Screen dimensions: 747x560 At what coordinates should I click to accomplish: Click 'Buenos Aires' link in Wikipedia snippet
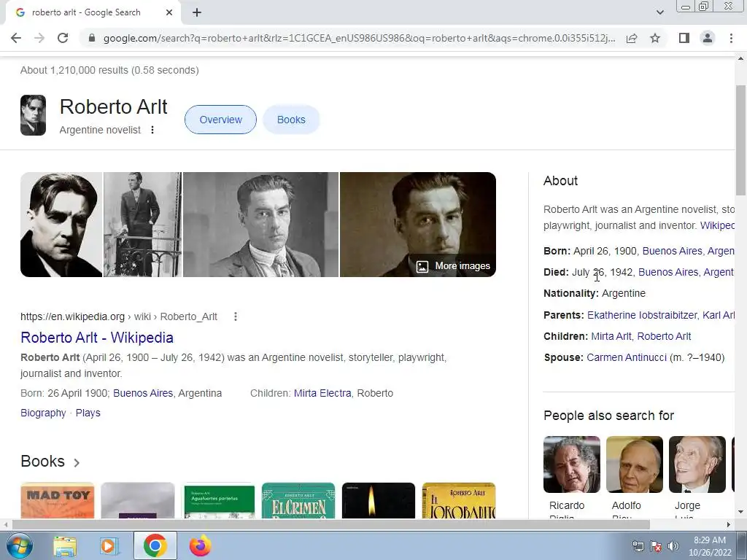tap(143, 393)
